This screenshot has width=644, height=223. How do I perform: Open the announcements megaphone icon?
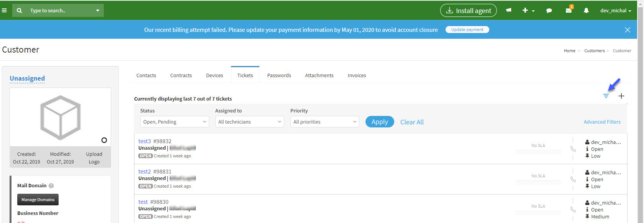[508, 10]
